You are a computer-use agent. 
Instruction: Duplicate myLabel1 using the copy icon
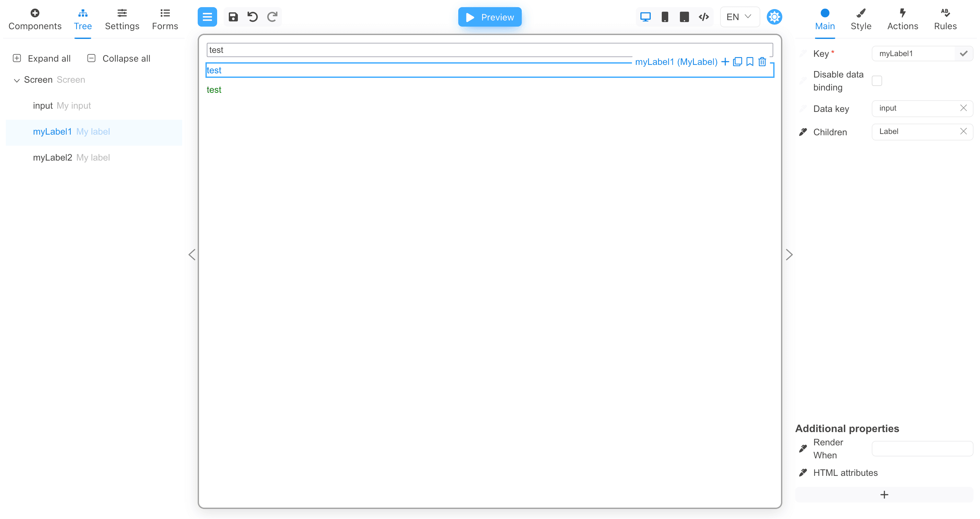[737, 61]
